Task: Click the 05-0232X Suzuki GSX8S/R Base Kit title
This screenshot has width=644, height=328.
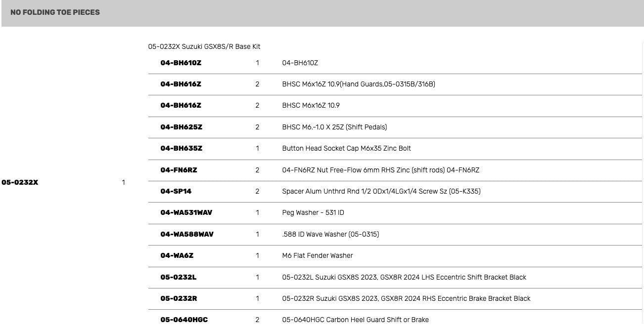Action: [x=204, y=46]
